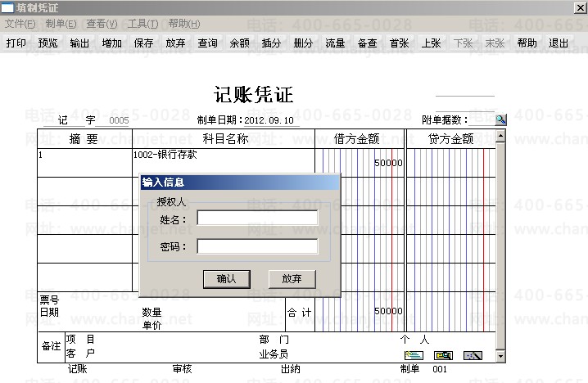The image size is (588, 383).
Task: Click the scrollbar up arrow
Action: coord(500,135)
